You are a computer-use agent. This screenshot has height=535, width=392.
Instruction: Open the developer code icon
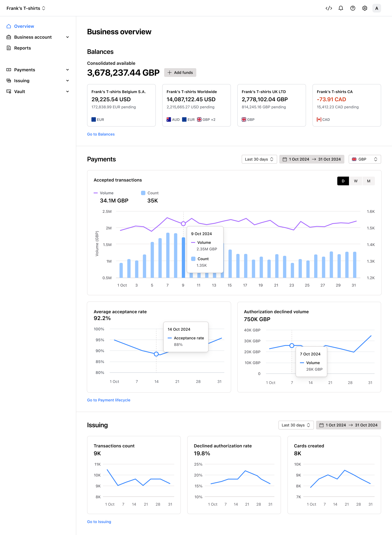329,8
